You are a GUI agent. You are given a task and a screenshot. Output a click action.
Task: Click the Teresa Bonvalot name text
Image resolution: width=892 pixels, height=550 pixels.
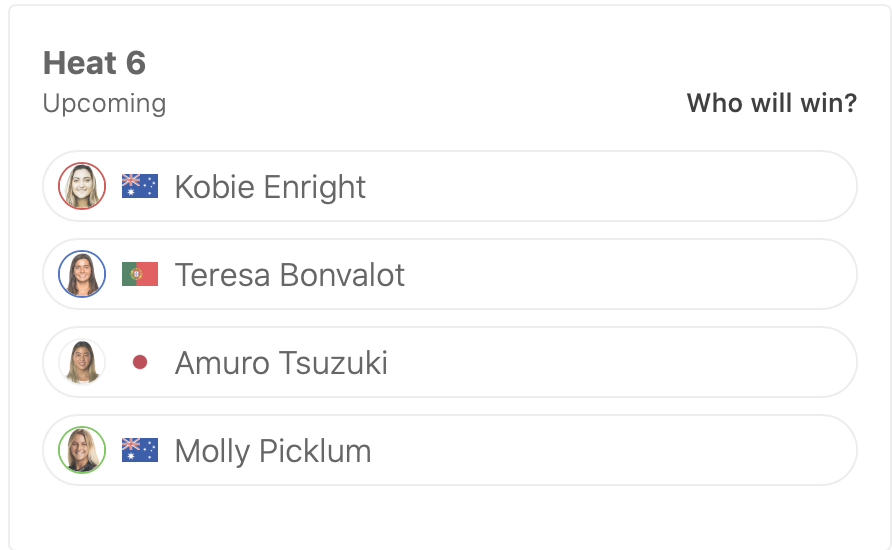tap(290, 275)
